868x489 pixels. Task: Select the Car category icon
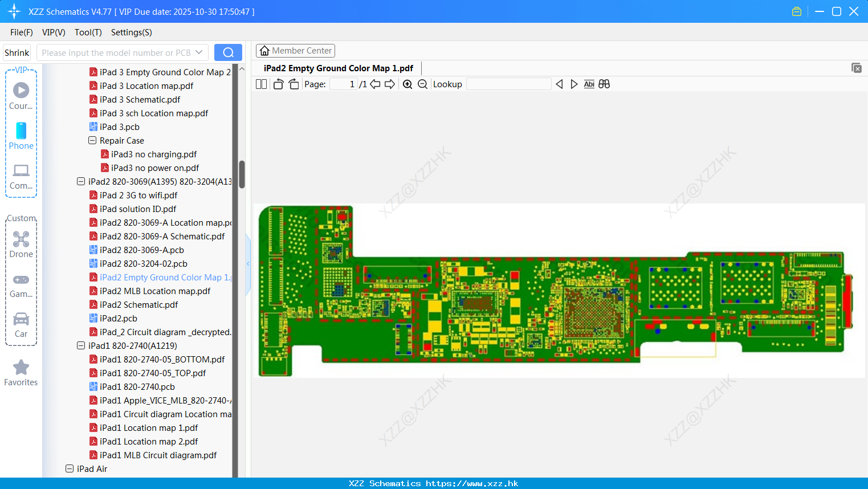(x=21, y=325)
